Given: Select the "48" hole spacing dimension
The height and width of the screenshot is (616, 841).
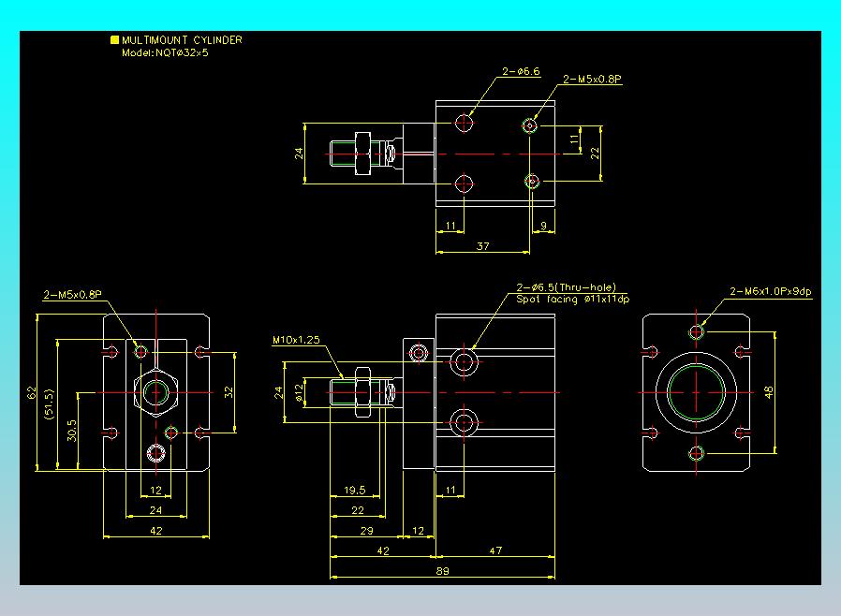Looking at the screenshot, I should click(769, 392).
